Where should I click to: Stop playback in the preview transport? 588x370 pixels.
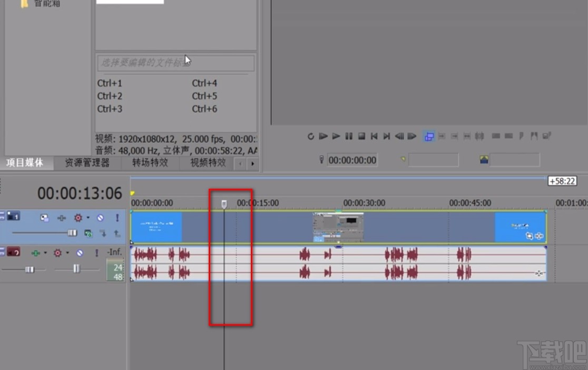[x=361, y=137]
